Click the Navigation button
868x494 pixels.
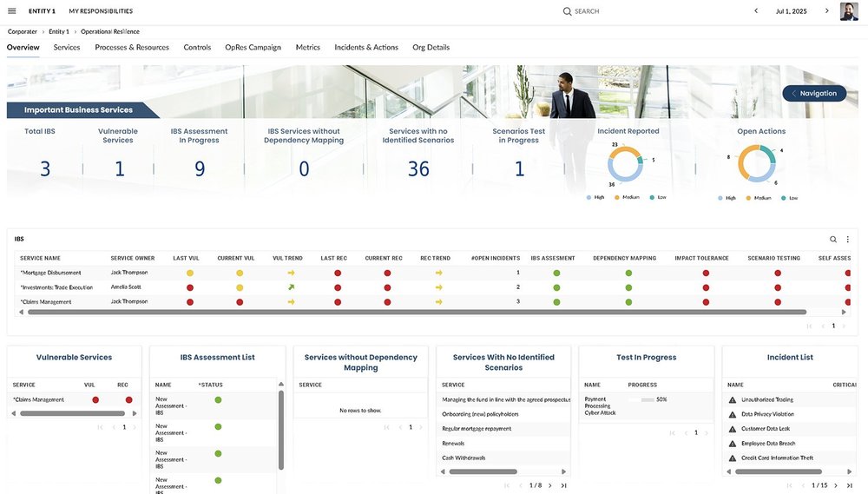(x=814, y=93)
